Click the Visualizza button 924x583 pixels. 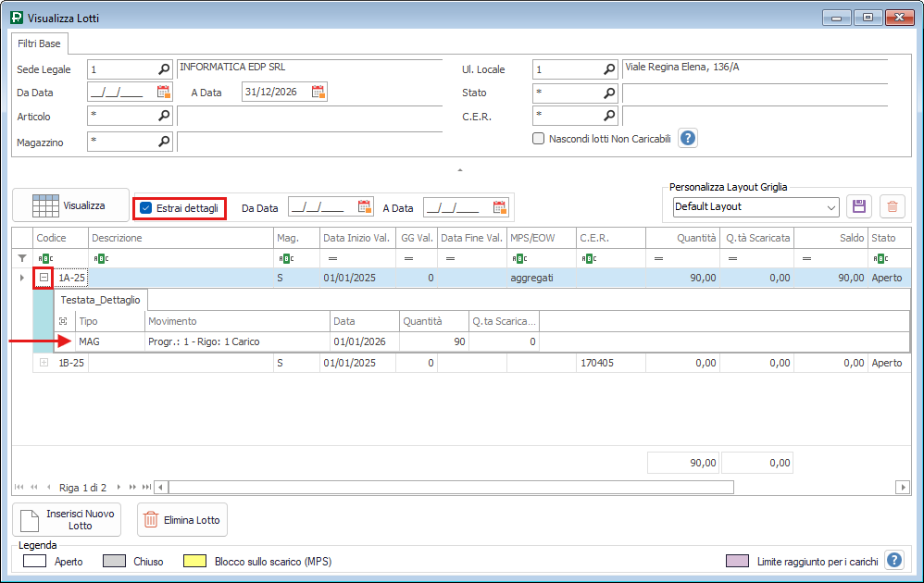click(69, 205)
